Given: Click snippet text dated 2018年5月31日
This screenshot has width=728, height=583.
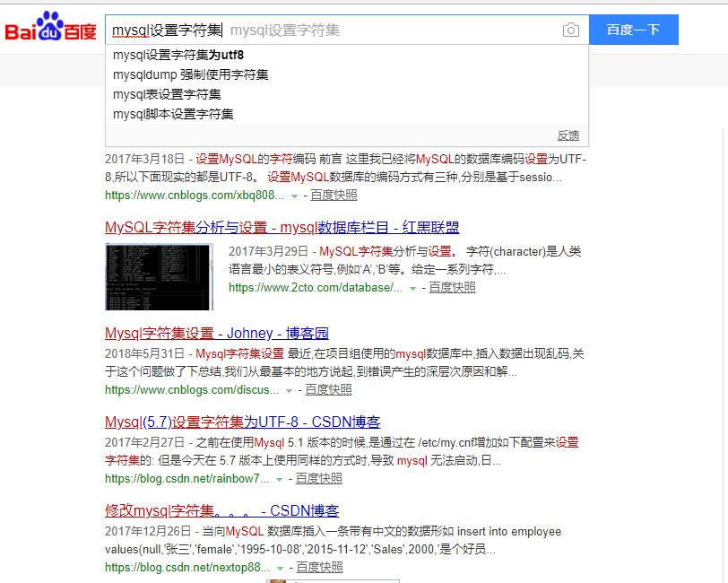Looking at the screenshot, I should pos(344,363).
